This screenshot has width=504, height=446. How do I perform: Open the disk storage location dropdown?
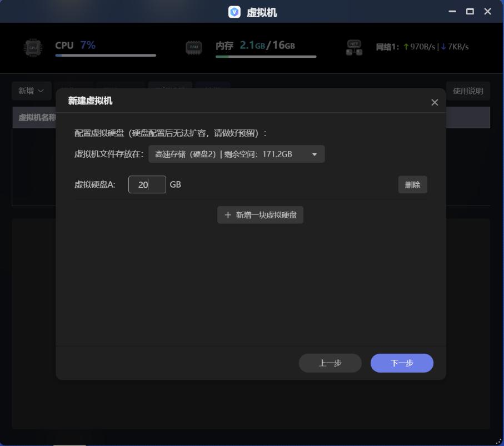[236, 154]
